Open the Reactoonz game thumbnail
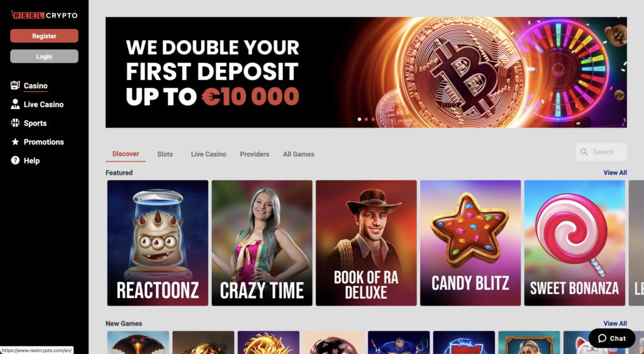The width and height of the screenshot is (644, 354). pos(158,243)
